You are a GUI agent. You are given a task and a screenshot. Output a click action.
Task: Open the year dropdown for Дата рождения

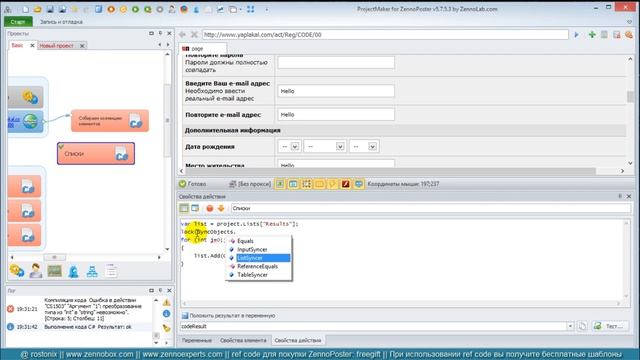click(372, 147)
